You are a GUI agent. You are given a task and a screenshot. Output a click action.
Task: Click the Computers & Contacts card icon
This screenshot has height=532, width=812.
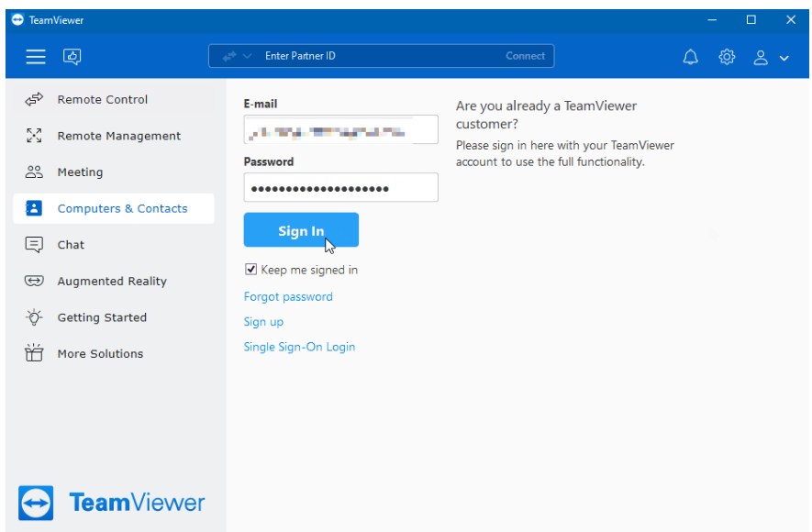coord(34,208)
